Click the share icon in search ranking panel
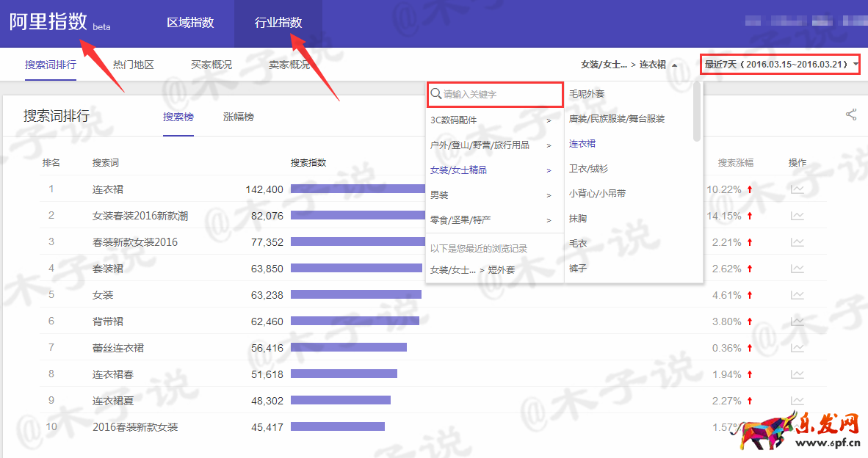The image size is (868, 458). [851, 114]
